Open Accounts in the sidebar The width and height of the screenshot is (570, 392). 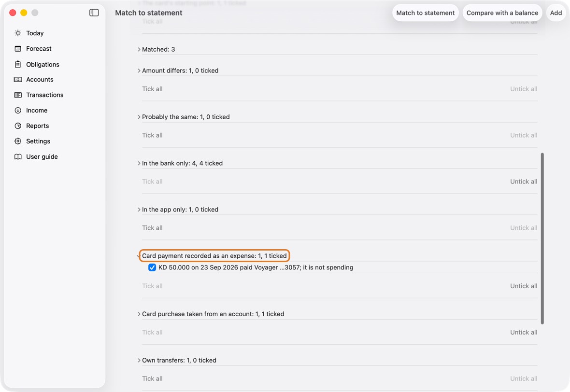[x=55, y=80]
